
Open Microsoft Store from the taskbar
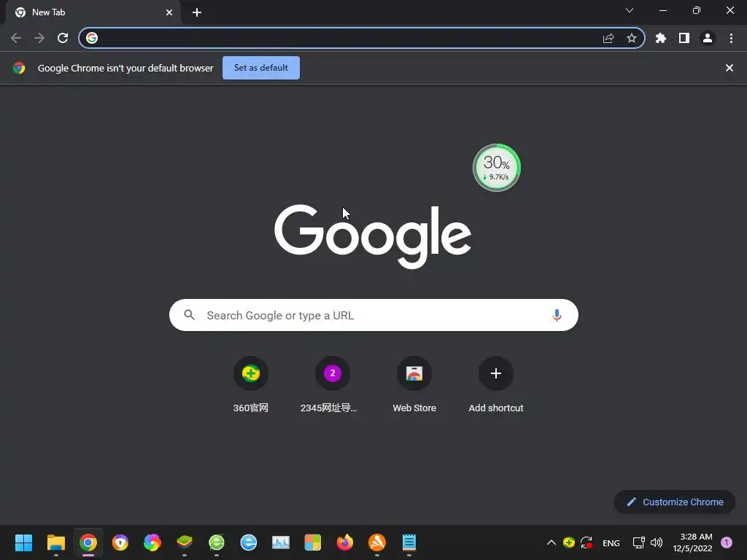pyautogui.click(x=312, y=542)
